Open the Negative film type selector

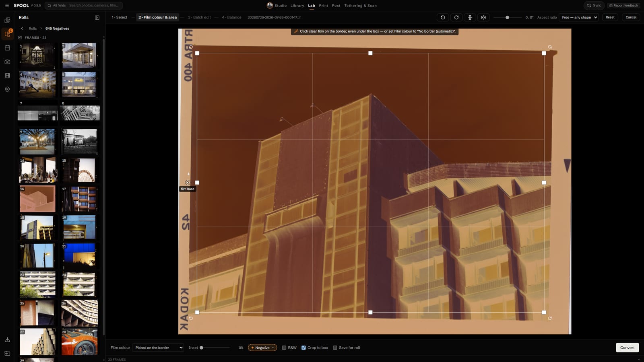point(262,348)
